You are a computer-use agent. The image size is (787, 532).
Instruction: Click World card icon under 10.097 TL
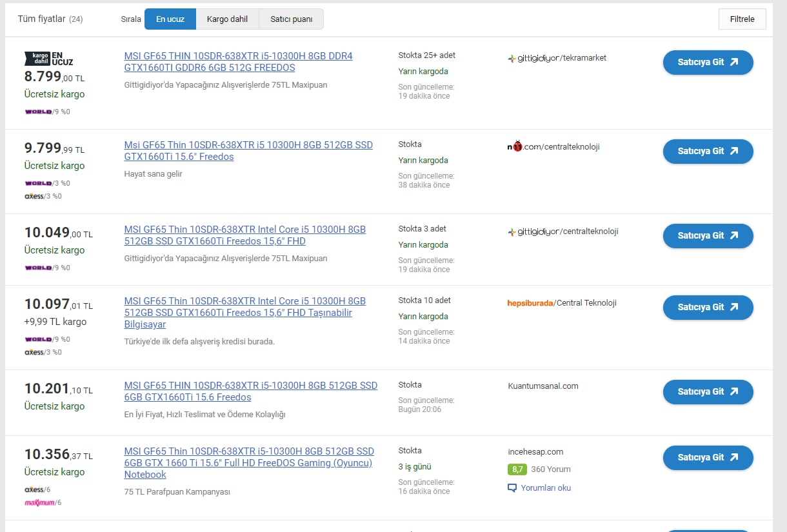[38, 339]
